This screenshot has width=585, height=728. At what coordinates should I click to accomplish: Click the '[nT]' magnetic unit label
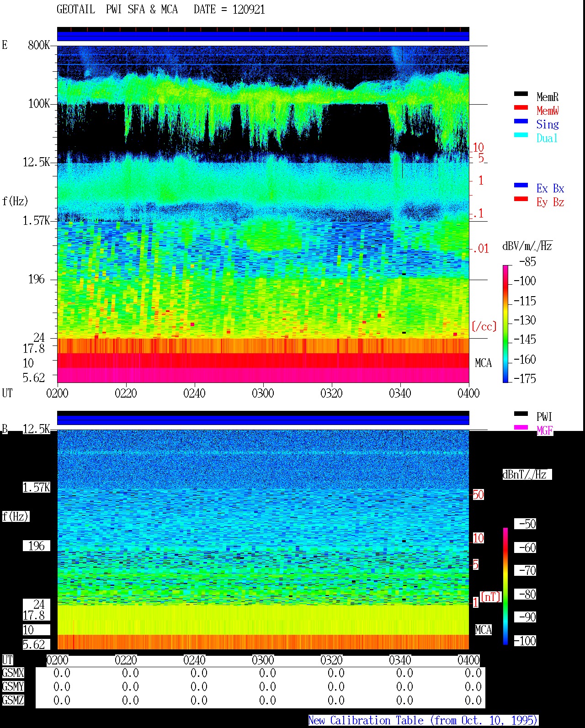coord(491,596)
